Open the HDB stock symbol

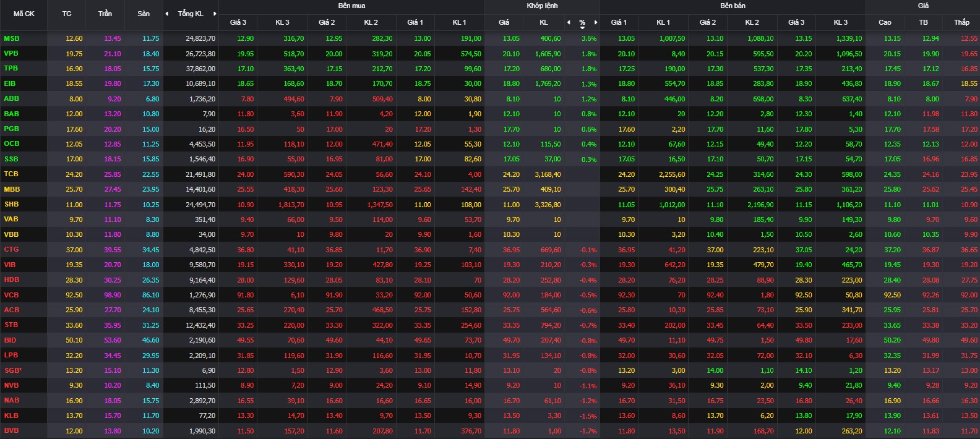(11, 279)
